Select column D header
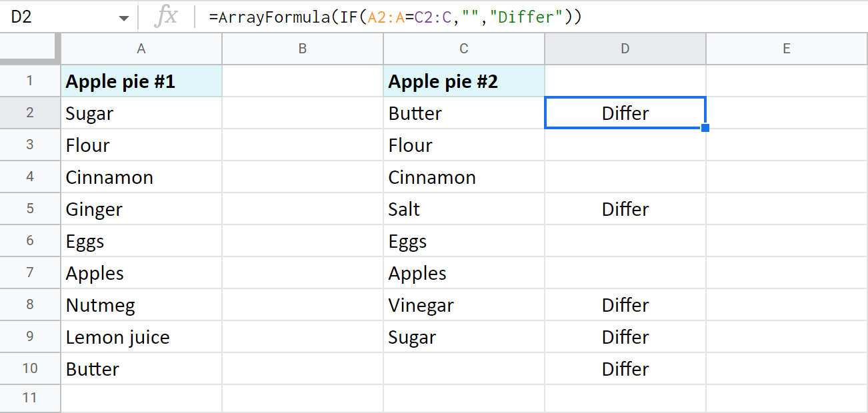Viewport: 868px width, 413px height. point(625,49)
